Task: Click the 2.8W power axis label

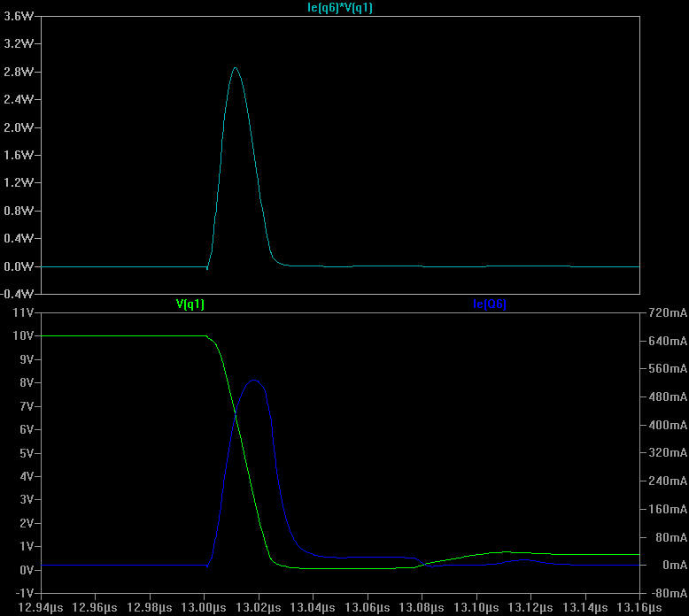Action: click(x=18, y=72)
